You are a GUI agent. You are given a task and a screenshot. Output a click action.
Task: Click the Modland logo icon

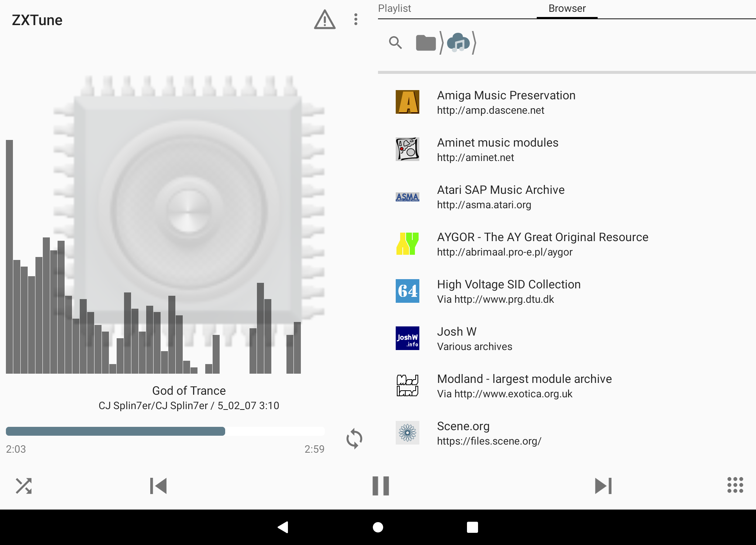point(408,385)
